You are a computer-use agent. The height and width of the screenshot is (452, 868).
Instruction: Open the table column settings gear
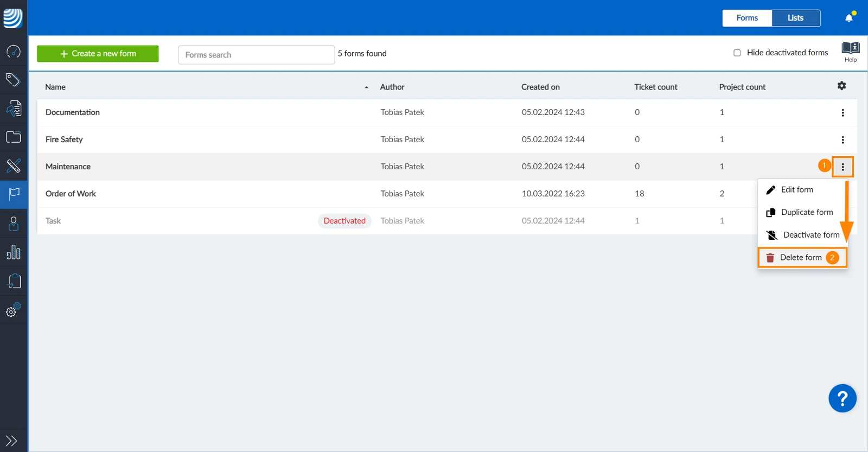(842, 86)
